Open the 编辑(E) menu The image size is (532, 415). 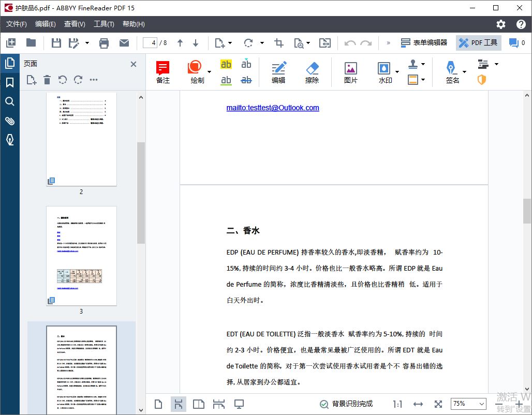45,24
